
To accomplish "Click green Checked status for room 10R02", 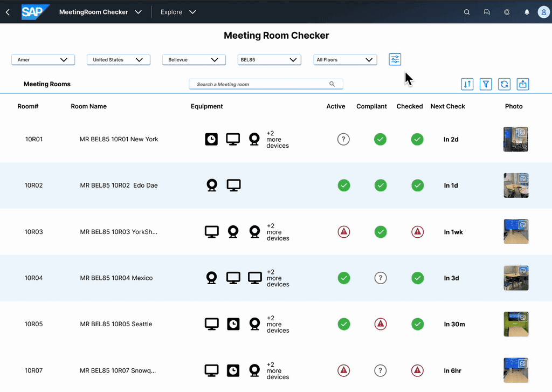I will coord(417,185).
